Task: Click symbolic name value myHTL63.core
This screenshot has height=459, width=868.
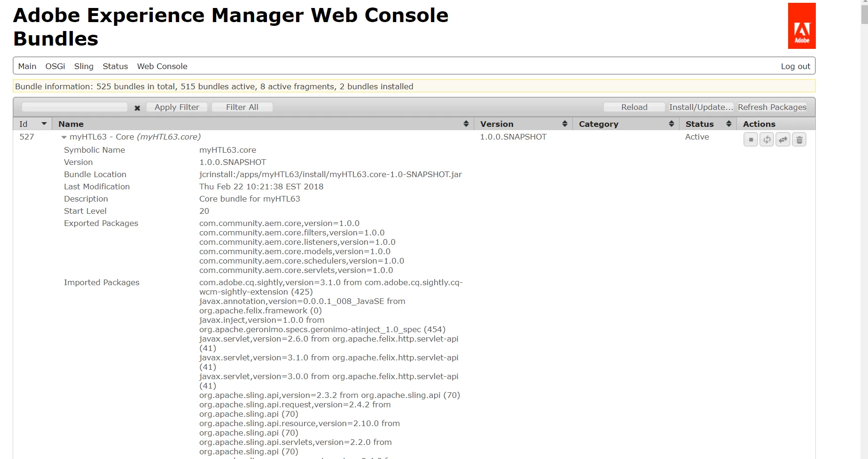Action: [x=227, y=150]
